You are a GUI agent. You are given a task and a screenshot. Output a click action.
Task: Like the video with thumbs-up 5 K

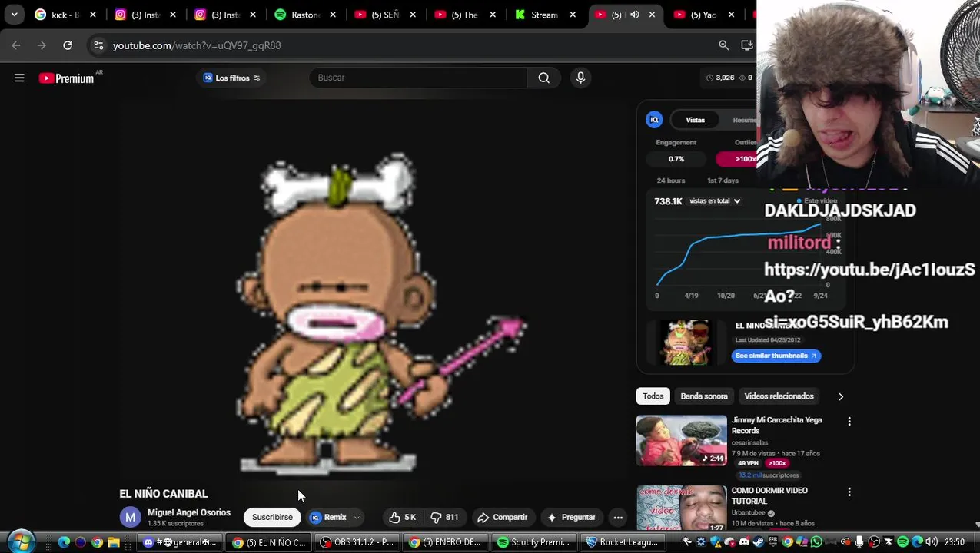click(403, 518)
